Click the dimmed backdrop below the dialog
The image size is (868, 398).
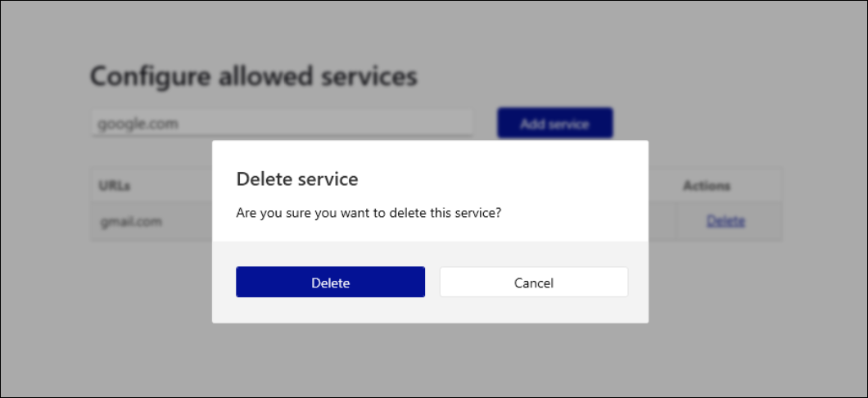(x=430, y=360)
